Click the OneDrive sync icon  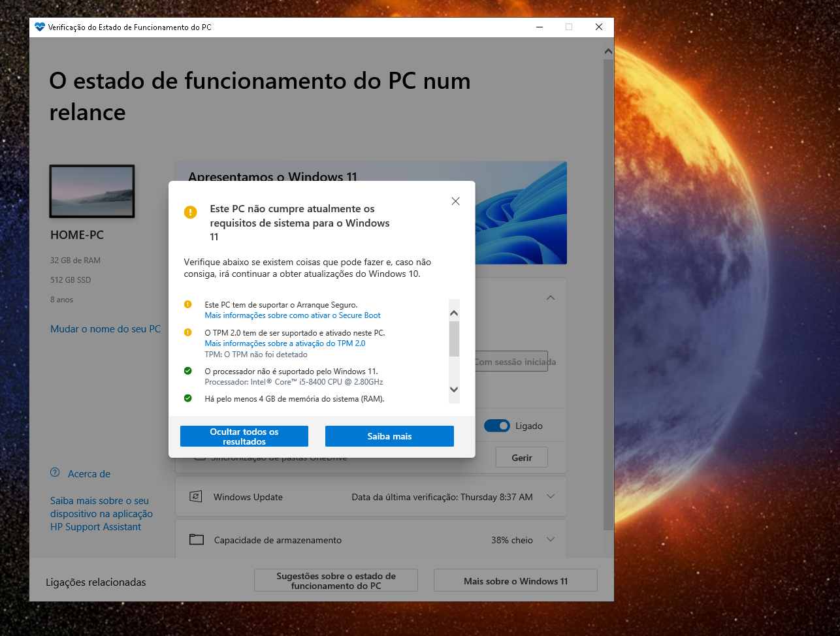[x=198, y=456]
